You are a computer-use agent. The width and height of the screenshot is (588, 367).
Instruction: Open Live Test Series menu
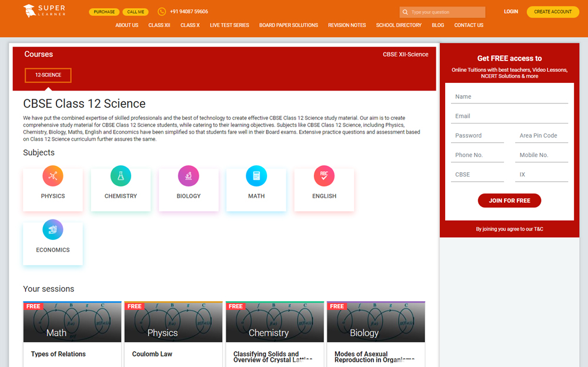pos(229,25)
